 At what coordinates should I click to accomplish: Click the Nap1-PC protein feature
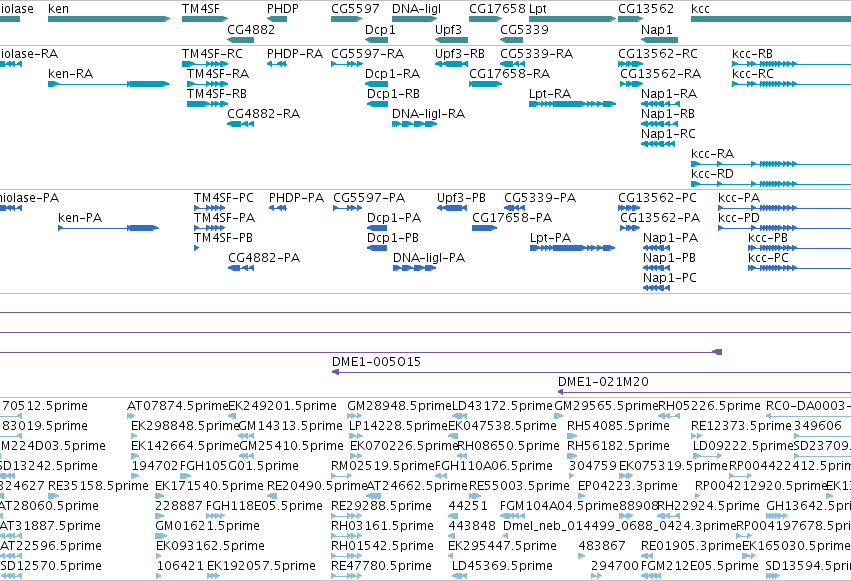tap(656, 288)
